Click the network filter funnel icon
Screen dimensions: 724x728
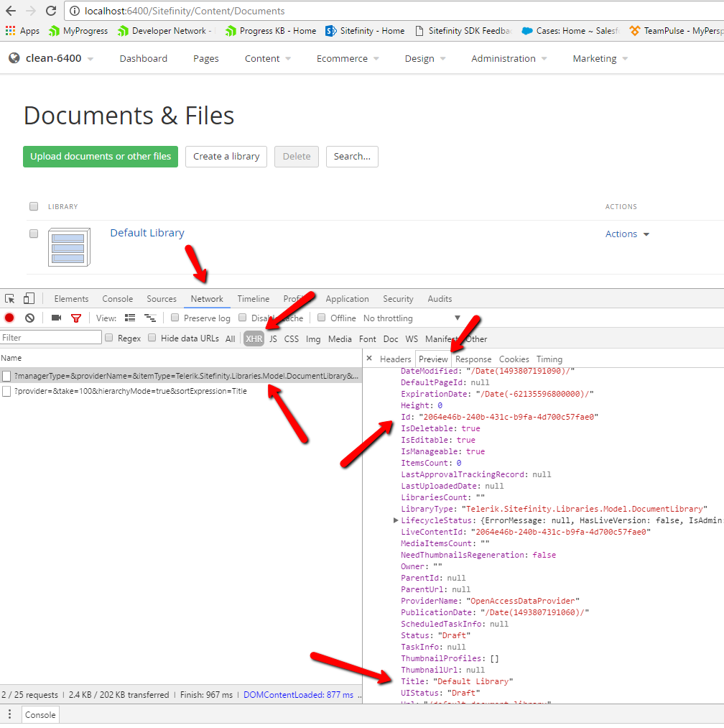[x=75, y=318]
